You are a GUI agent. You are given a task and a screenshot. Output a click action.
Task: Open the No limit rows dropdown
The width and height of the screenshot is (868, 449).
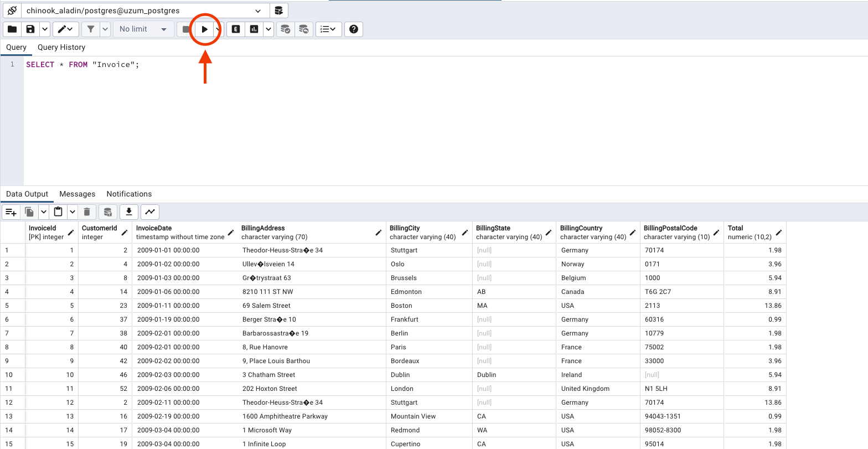(143, 29)
